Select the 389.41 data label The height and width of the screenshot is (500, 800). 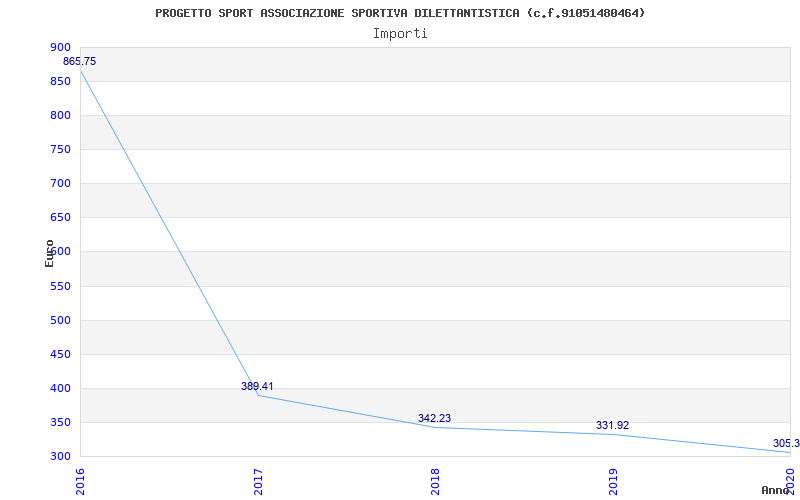(x=257, y=386)
